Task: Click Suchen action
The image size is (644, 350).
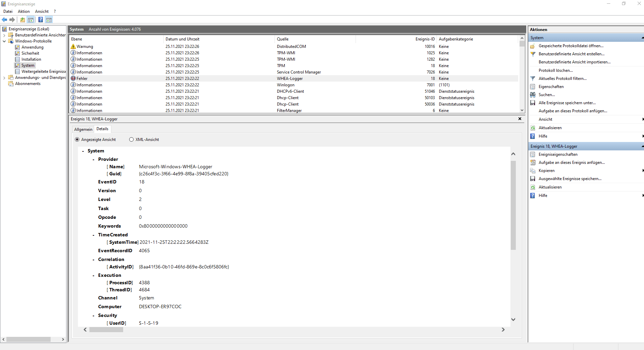Action: coord(547,95)
